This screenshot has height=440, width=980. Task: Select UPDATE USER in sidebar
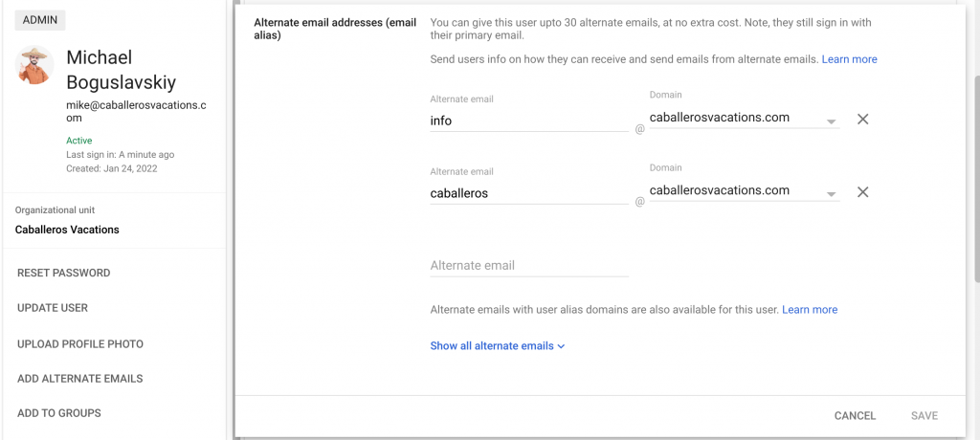pyautogui.click(x=53, y=308)
